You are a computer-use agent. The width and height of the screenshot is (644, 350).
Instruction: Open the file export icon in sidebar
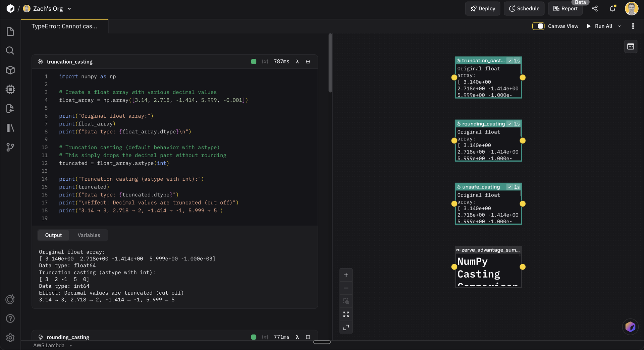click(10, 109)
